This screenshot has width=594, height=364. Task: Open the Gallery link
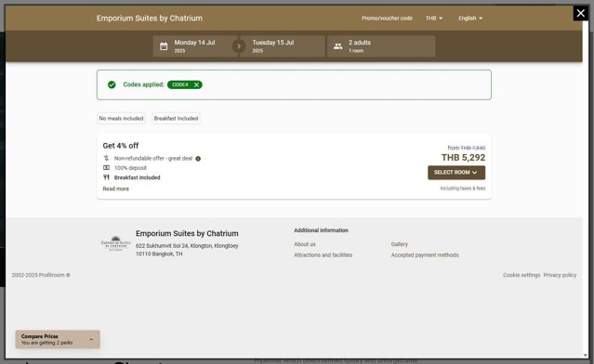(x=400, y=244)
